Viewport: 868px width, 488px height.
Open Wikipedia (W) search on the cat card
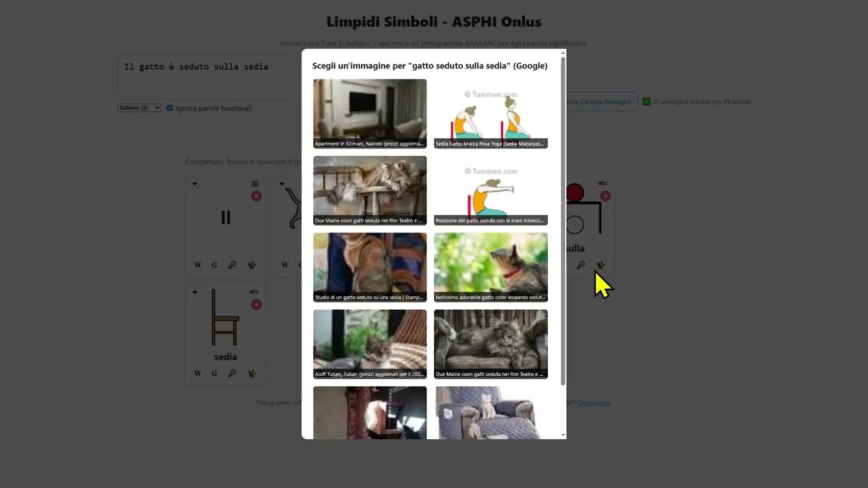285,265
